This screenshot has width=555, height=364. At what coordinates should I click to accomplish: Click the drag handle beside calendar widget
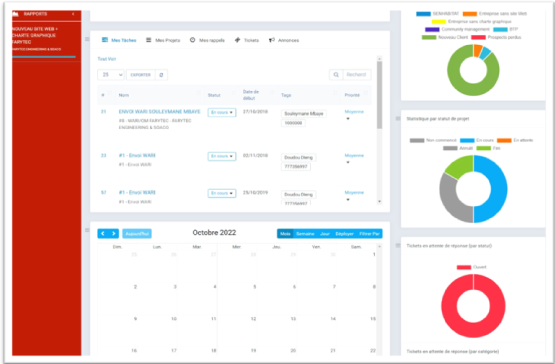click(x=87, y=230)
